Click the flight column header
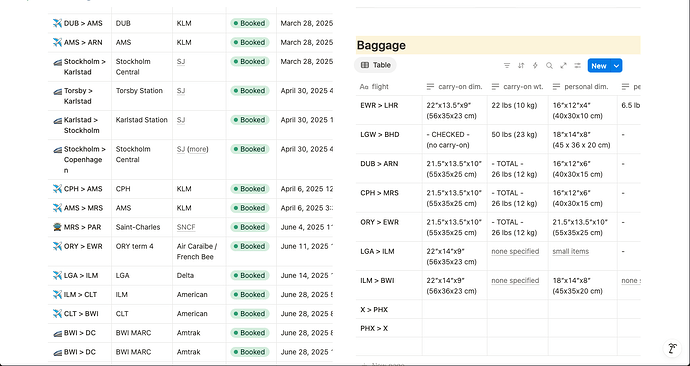 [389, 87]
